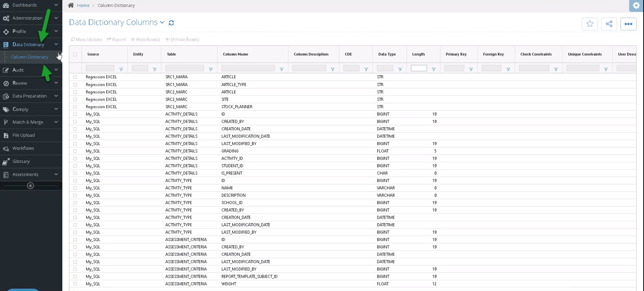Focus the Column Name filter input field
This screenshot has height=291, width=644.
(248, 68)
